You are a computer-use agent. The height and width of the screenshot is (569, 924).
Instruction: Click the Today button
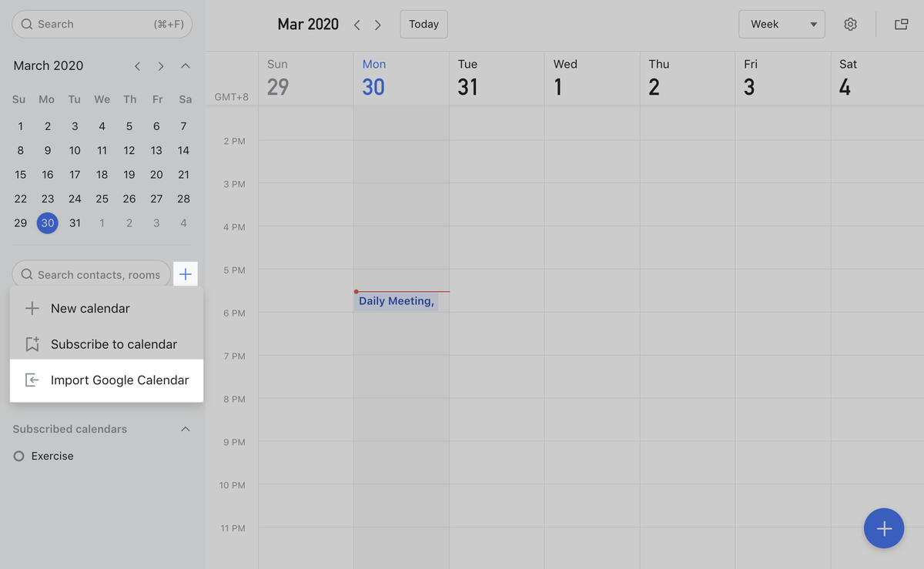(x=423, y=25)
